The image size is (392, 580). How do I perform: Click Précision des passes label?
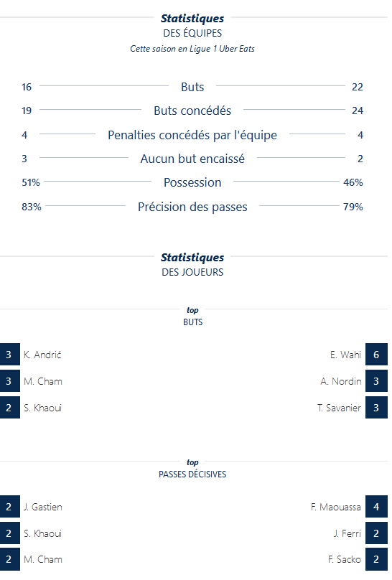(x=192, y=207)
